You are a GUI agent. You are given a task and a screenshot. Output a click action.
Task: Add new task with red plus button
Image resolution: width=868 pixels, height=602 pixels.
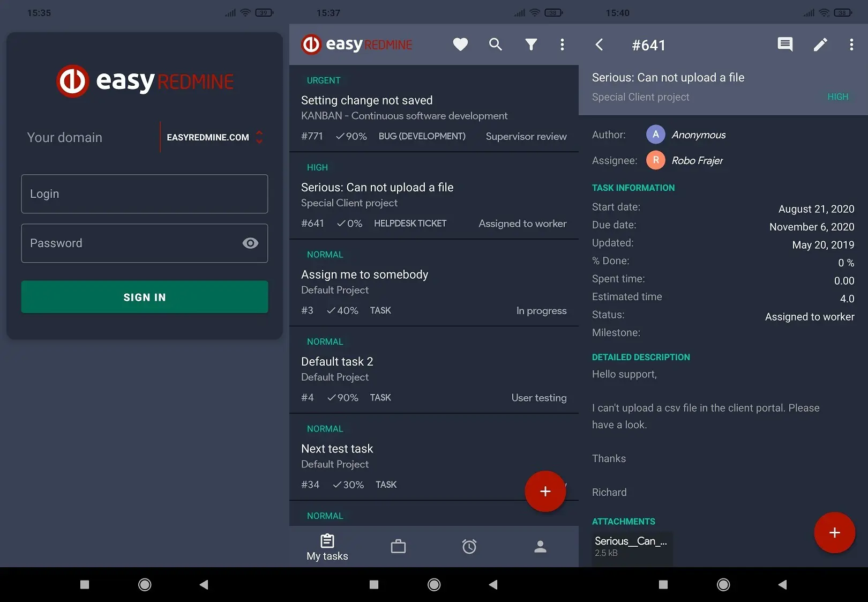(545, 491)
